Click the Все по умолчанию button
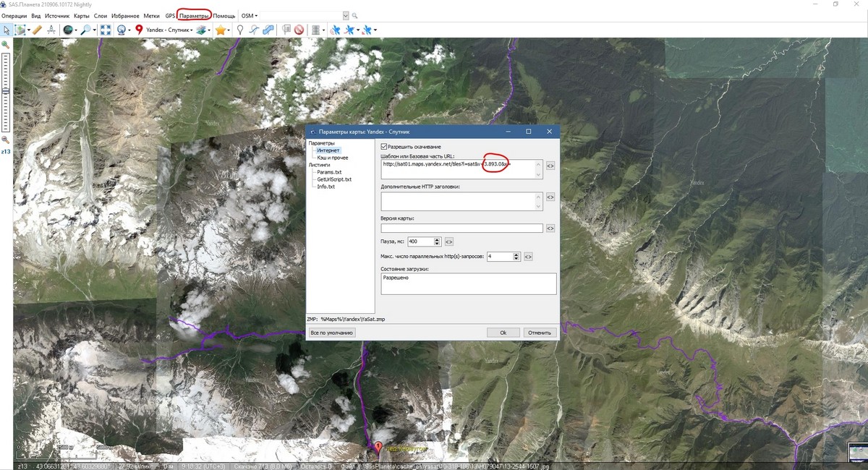The height and width of the screenshot is (470, 868). [331, 333]
